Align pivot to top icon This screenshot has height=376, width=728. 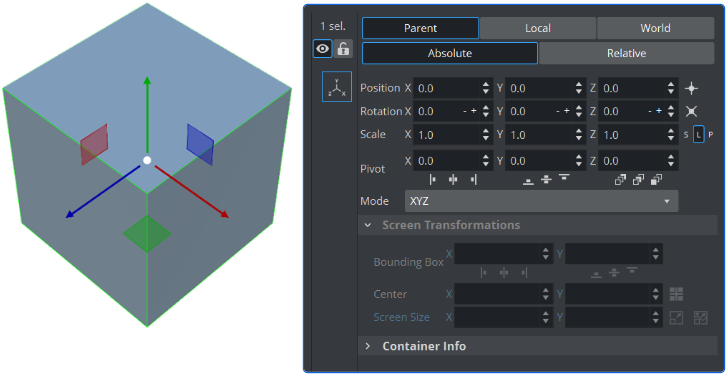point(564,178)
